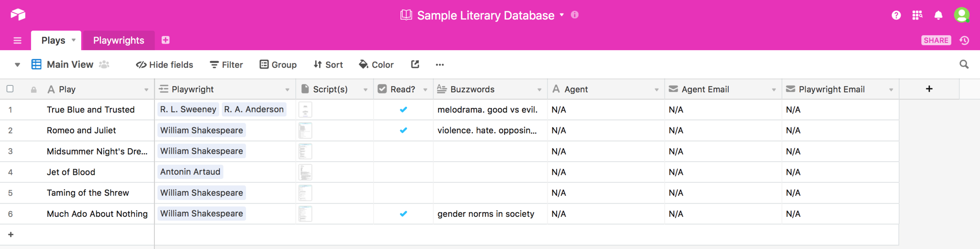The height and width of the screenshot is (249, 980).
Task: Open the notifications bell
Action: [x=938, y=15]
